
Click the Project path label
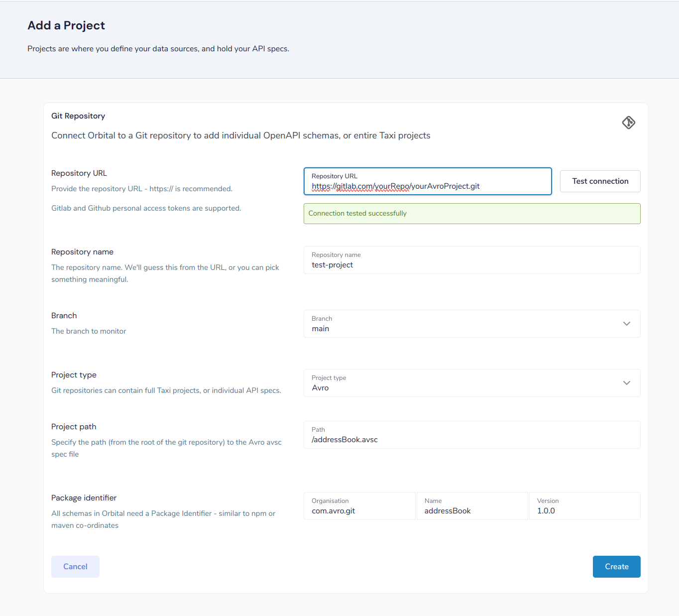[74, 427]
